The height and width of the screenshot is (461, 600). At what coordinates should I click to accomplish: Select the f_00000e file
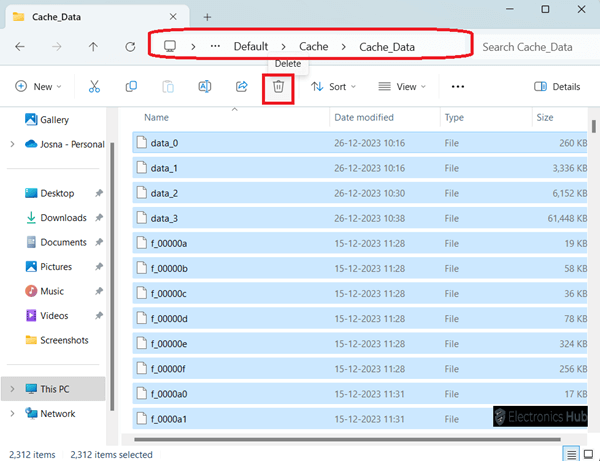[360, 344]
